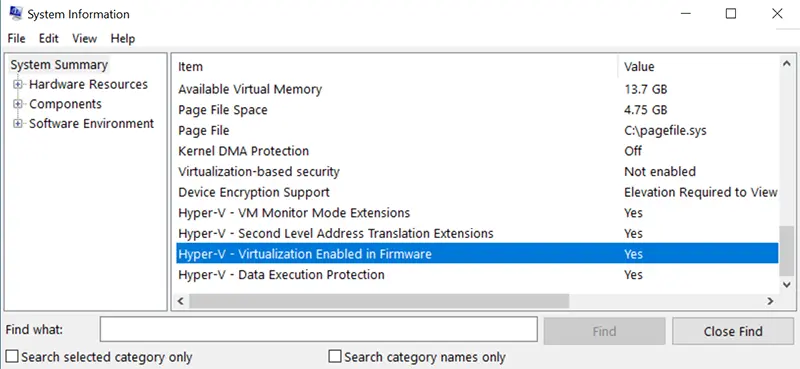Select the Components tree item

click(65, 104)
